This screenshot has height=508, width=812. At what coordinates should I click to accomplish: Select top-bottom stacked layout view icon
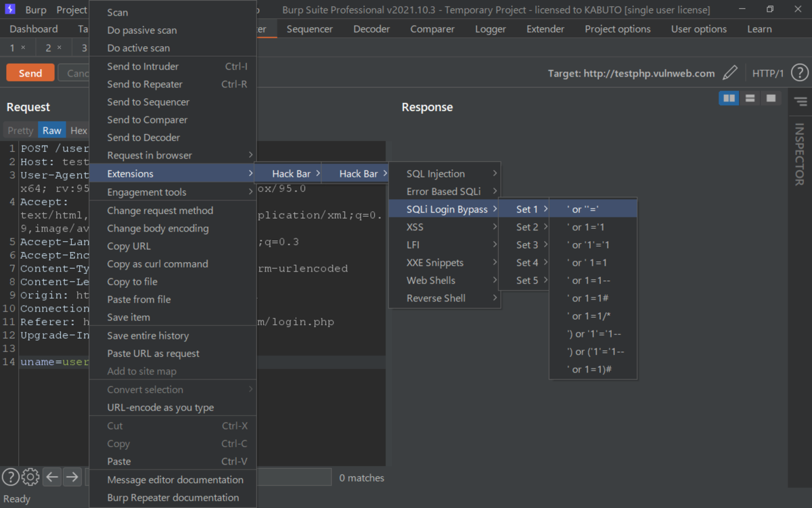point(750,98)
